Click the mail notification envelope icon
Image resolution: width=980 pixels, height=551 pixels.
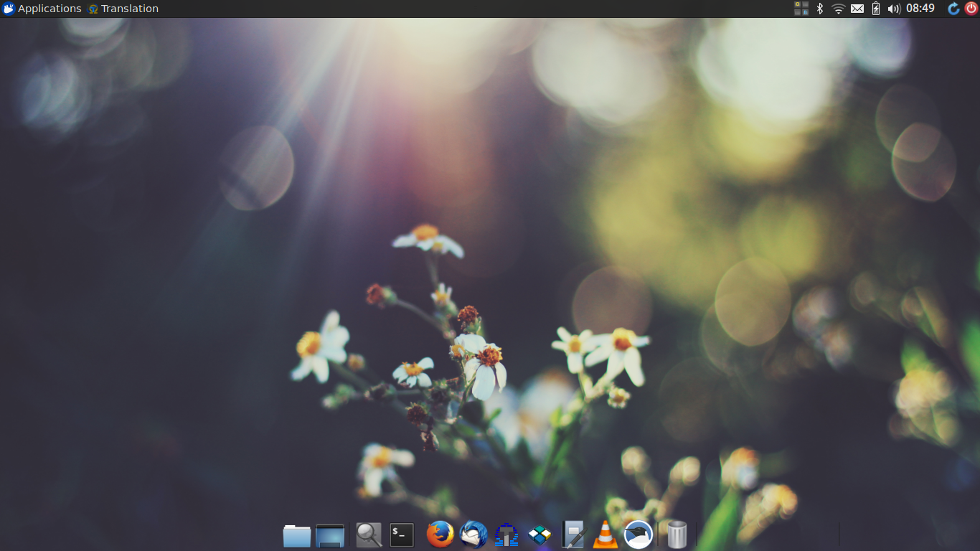click(857, 9)
